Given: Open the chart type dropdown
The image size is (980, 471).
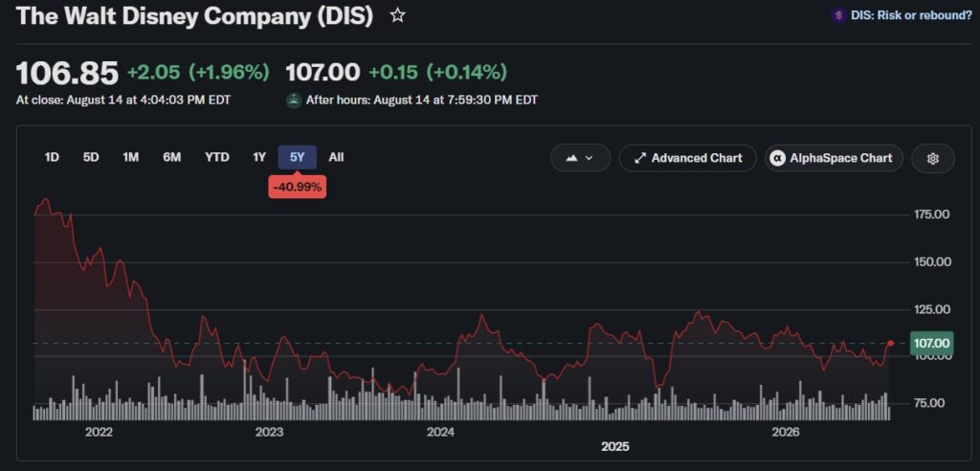Looking at the screenshot, I should click(580, 158).
